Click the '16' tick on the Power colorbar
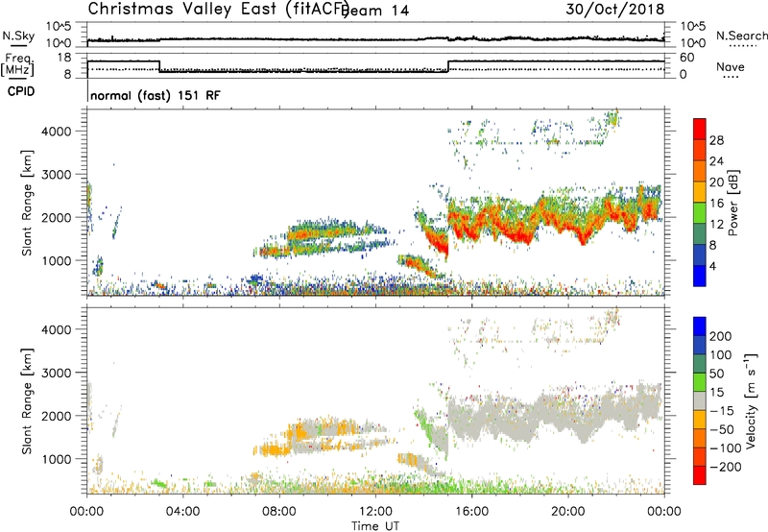Viewport: 768px width, 532px height. [716, 204]
